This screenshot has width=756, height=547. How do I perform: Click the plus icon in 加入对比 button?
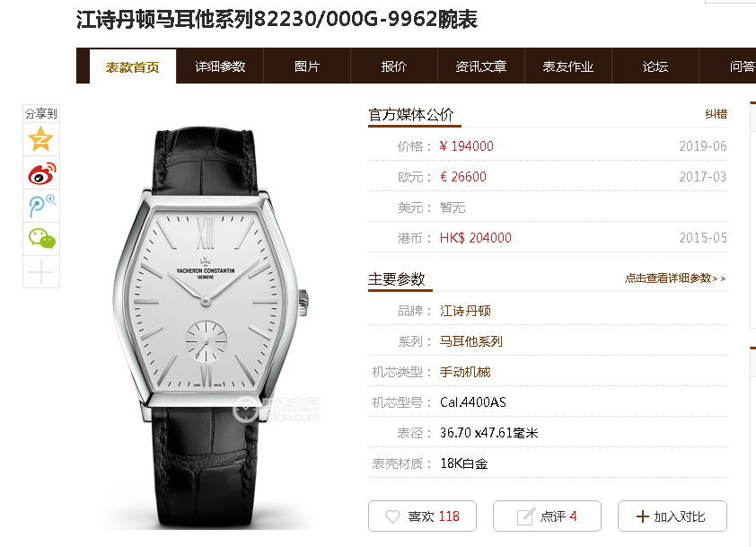(643, 516)
